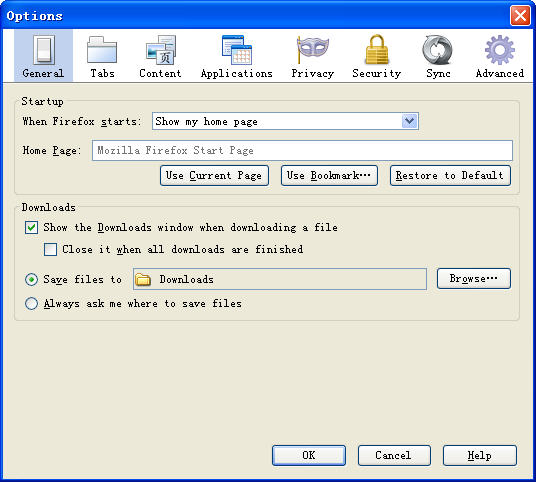Open the Content preferences icon
This screenshot has width=536, height=482.
pyautogui.click(x=160, y=50)
